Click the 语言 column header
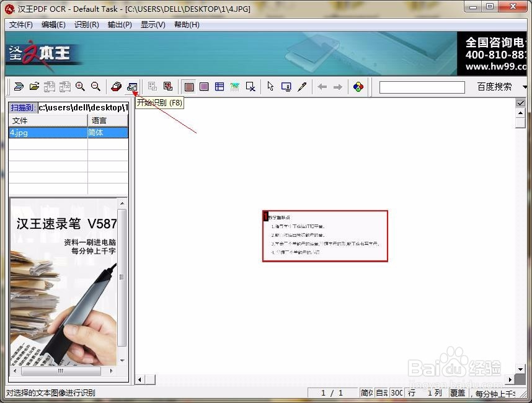Image resolution: width=532 pixels, height=403 pixels. 108,120
